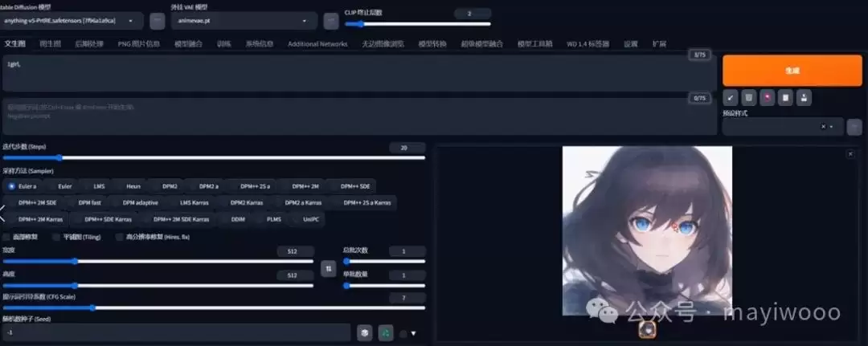Toggle the extra seed checkbox beside the triangle

point(403,333)
